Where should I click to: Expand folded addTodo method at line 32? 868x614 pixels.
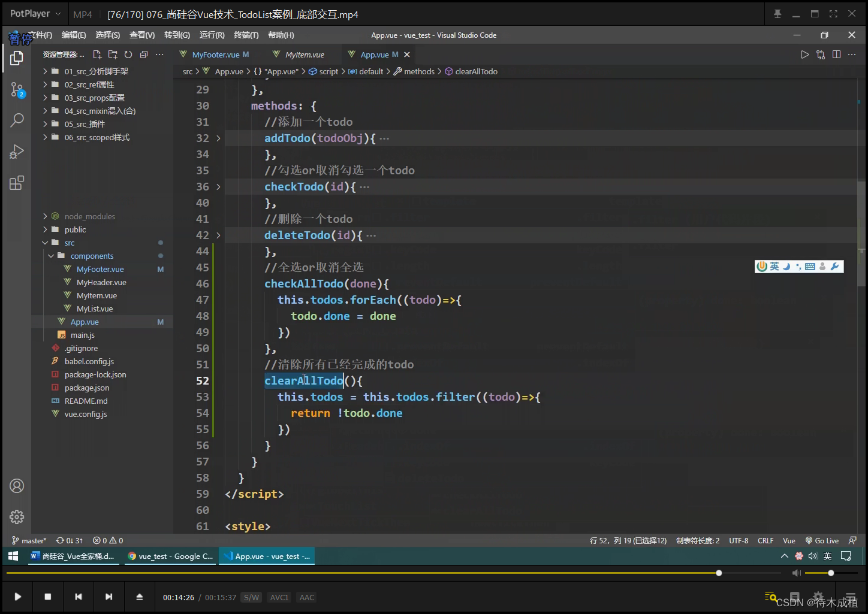coord(218,138)
